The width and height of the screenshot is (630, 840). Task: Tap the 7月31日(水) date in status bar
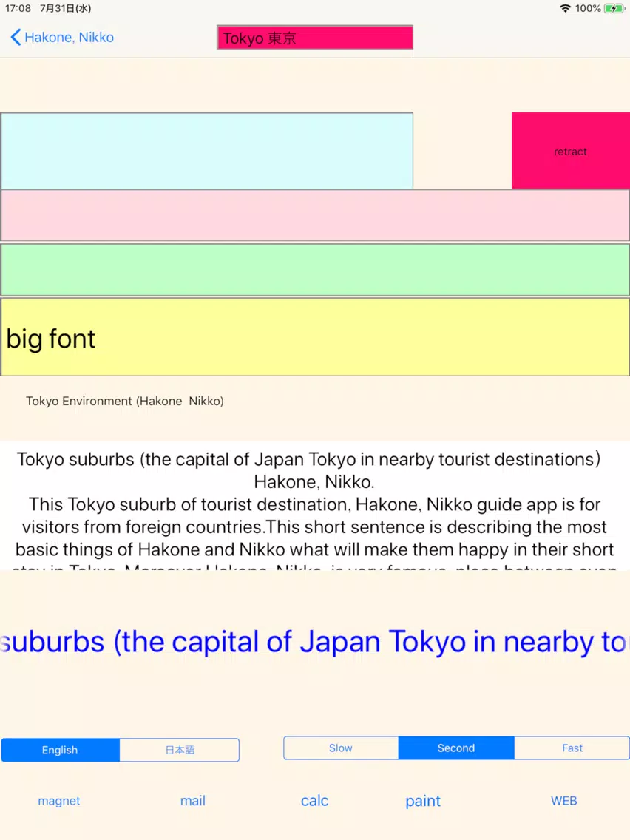65,8
